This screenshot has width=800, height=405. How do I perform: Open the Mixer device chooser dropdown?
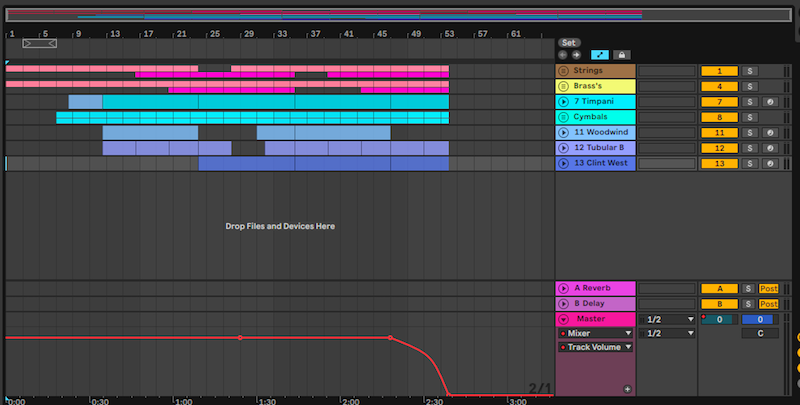(596, 333)
